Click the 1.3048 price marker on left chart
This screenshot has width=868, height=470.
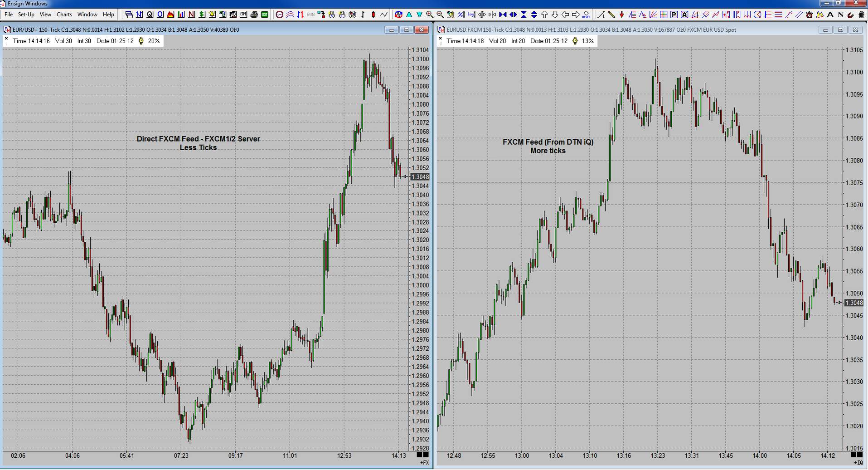420,177
